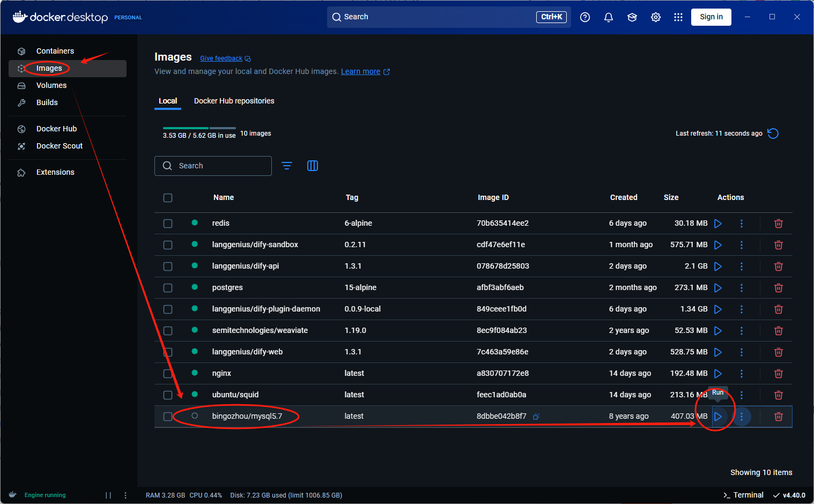
Task: Run the nginx image
Action: (718, 374)
